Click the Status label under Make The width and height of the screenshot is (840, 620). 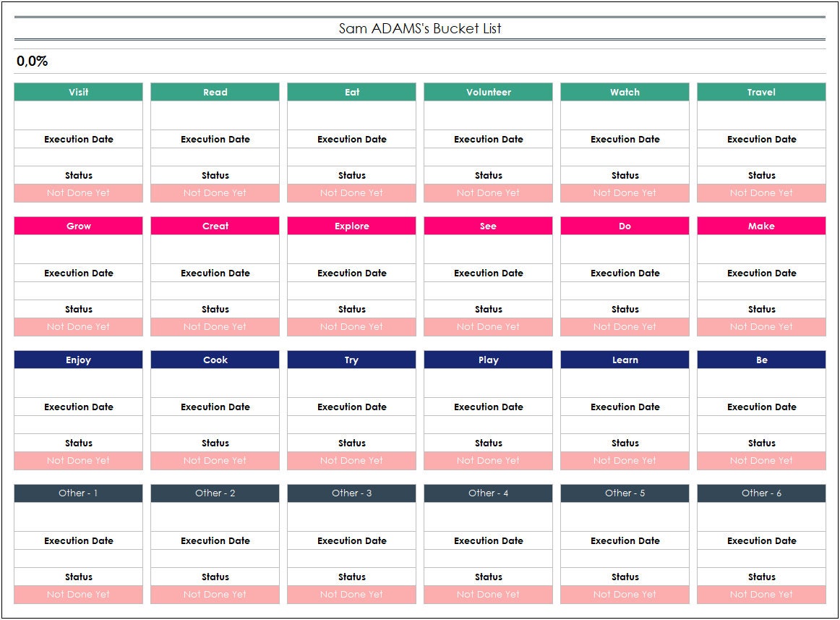coord(761,309)
